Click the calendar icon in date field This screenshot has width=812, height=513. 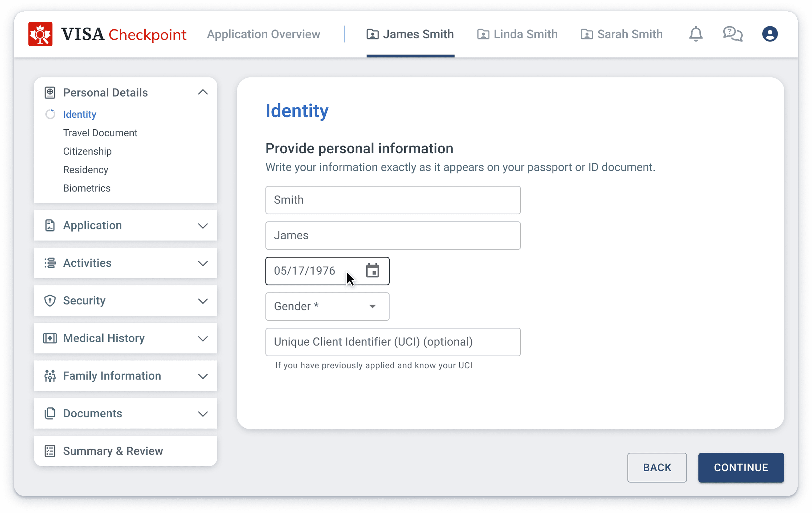tap(372, 271)
